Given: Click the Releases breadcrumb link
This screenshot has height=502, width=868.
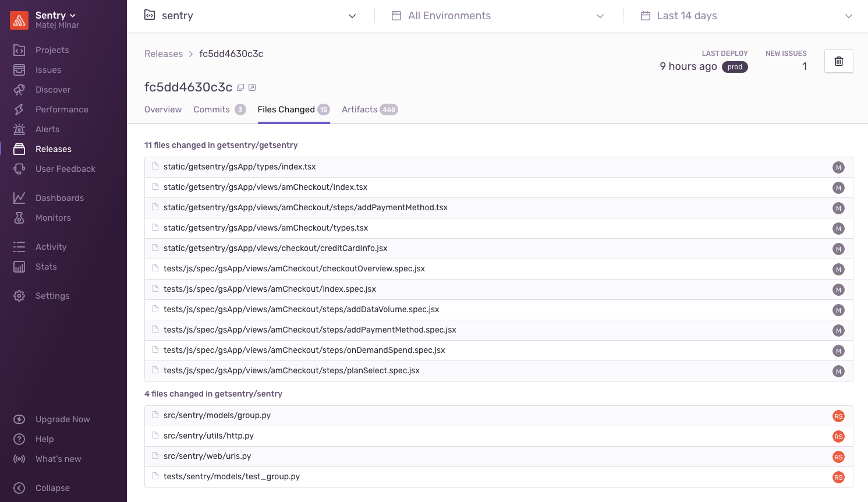Looking at the screenshot, I should (164, 54).
